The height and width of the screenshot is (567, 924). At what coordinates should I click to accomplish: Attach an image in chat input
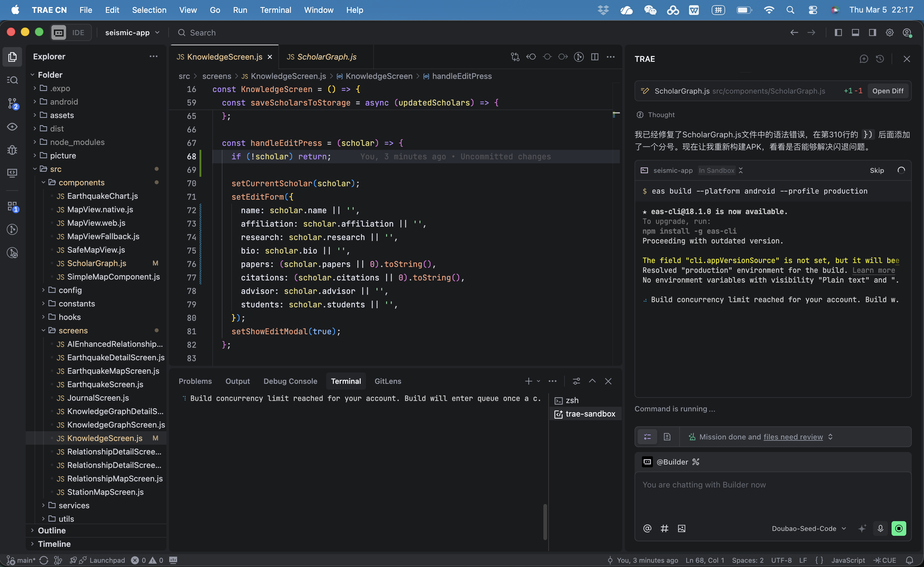[682, 528]
